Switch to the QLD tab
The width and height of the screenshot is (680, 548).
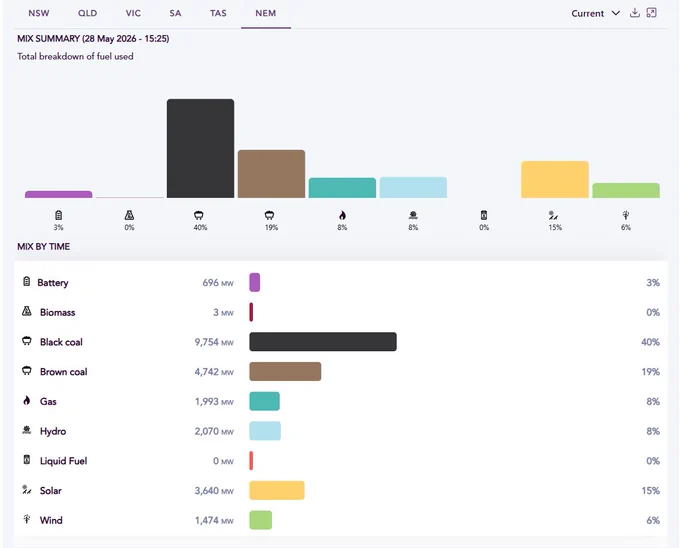(87, 13)
